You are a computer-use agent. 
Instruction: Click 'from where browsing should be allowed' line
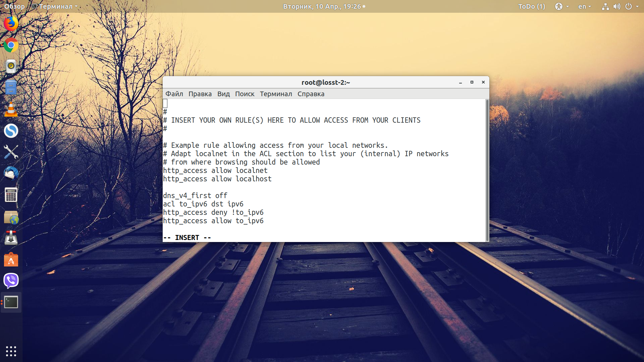(241, 162)
